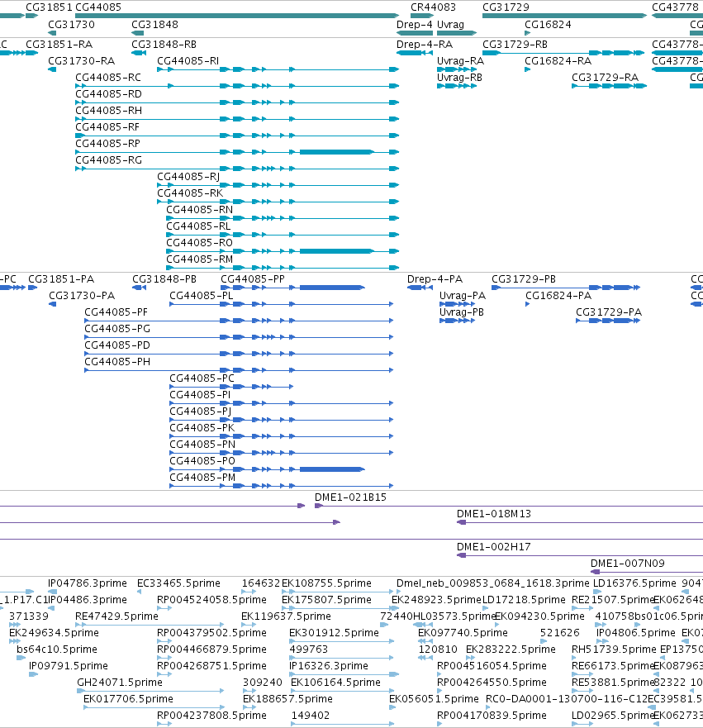This screenshot has height=728, width=703.
Task: Click the CG31729-RA transcript label
Action: [605, 77]
